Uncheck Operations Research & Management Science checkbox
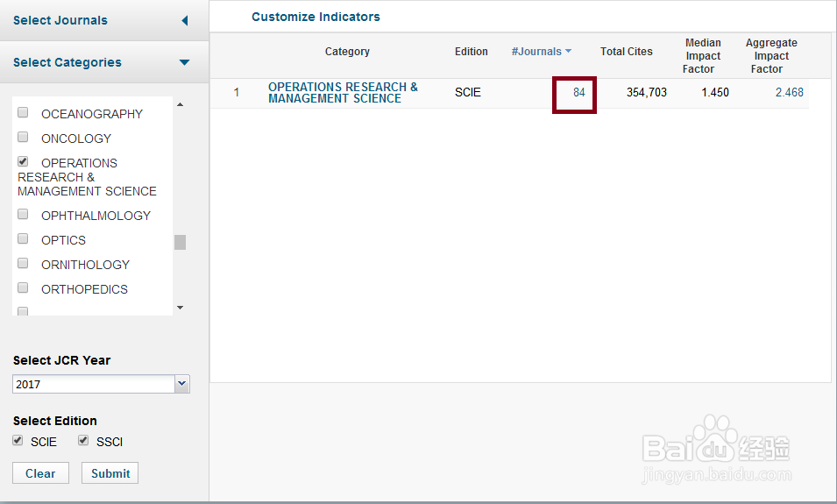The width and height of the screenshot is (837, 504). (23, 161)
